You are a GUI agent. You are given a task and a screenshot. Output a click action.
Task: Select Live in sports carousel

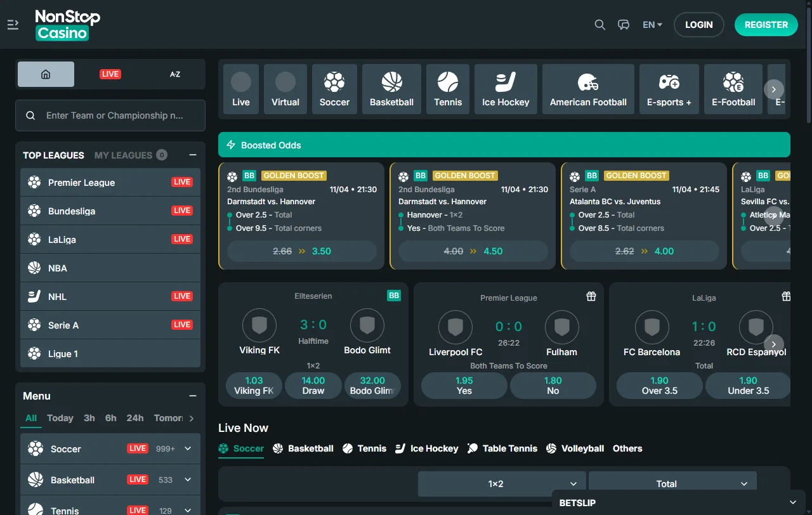point(241,89)
